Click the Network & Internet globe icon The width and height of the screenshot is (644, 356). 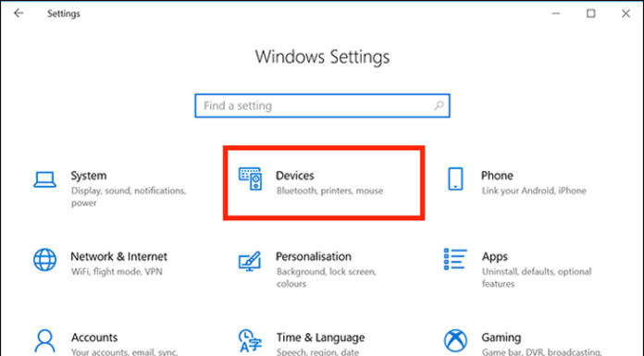44,260
